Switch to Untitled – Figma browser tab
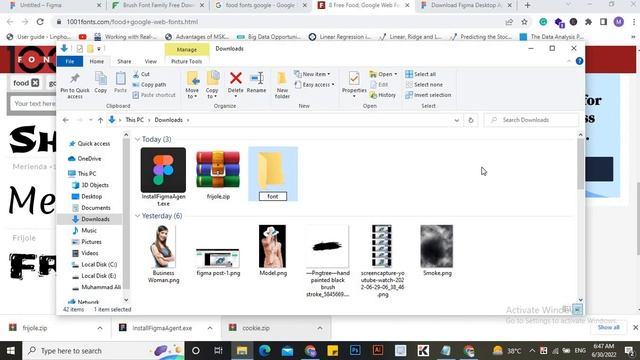 click(54, 6)
